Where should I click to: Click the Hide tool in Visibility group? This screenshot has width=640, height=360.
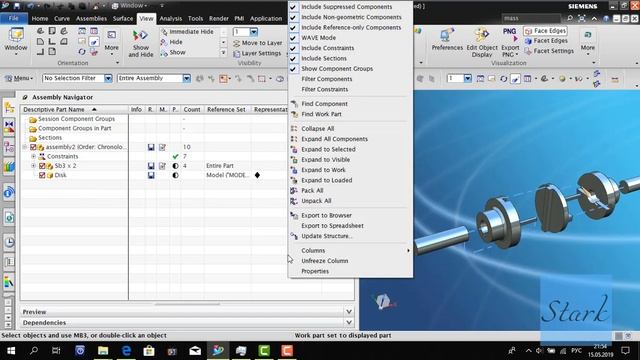(x=172, y=42)
